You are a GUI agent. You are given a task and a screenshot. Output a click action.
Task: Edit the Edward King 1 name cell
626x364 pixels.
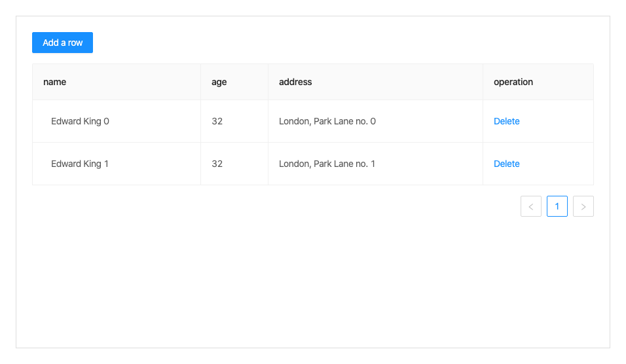click(80, 164)
